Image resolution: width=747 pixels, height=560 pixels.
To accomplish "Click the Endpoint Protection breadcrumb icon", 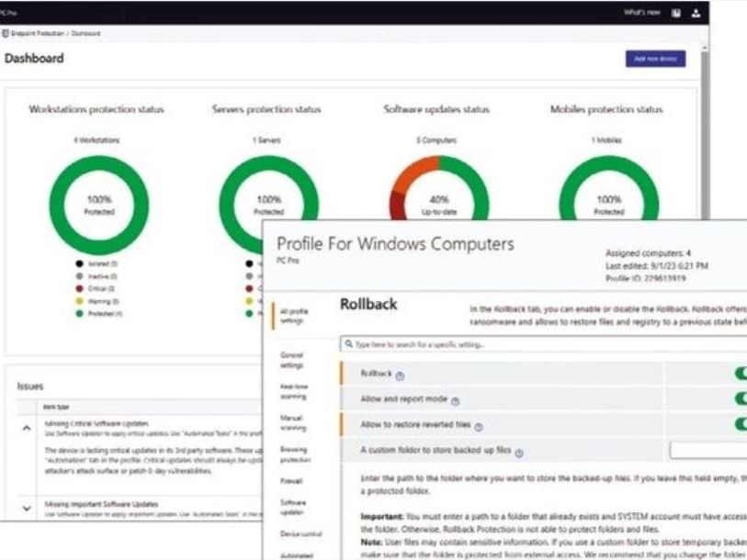I will click(6, 33).
